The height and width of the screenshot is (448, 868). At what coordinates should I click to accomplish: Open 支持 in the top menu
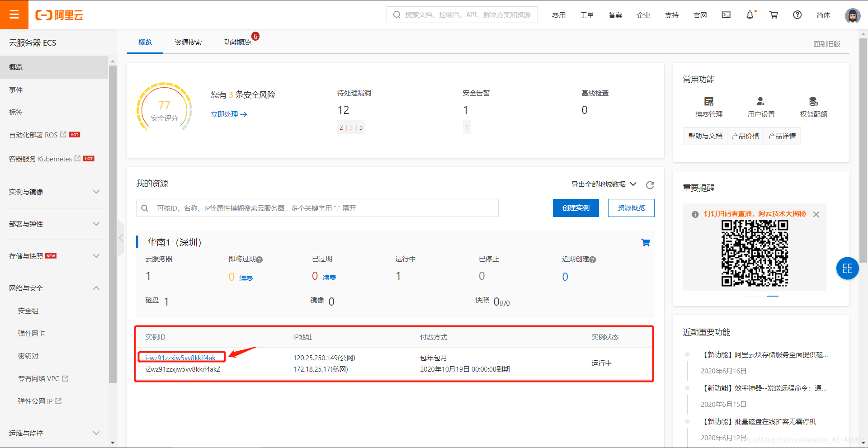pos(672,15)
